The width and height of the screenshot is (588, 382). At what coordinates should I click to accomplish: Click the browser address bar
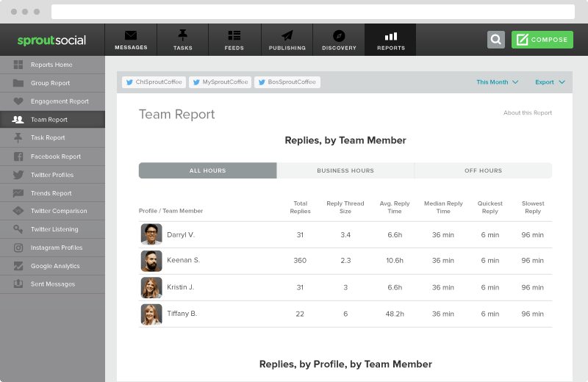(x=313, y=12)
